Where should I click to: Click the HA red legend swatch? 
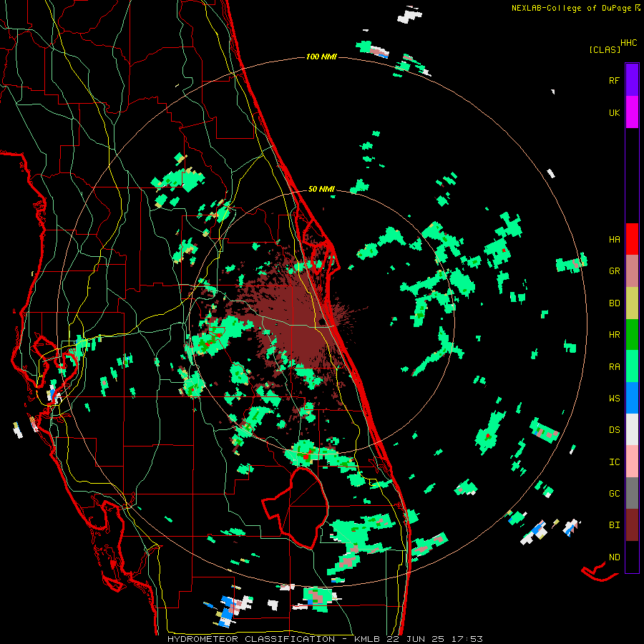[632, 239]
